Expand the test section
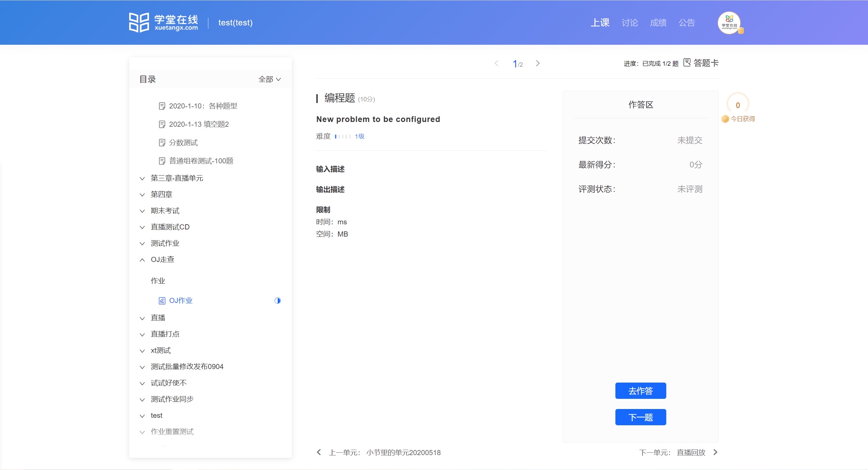This screenshot has width=868, height=470. (x=142, y=416)
